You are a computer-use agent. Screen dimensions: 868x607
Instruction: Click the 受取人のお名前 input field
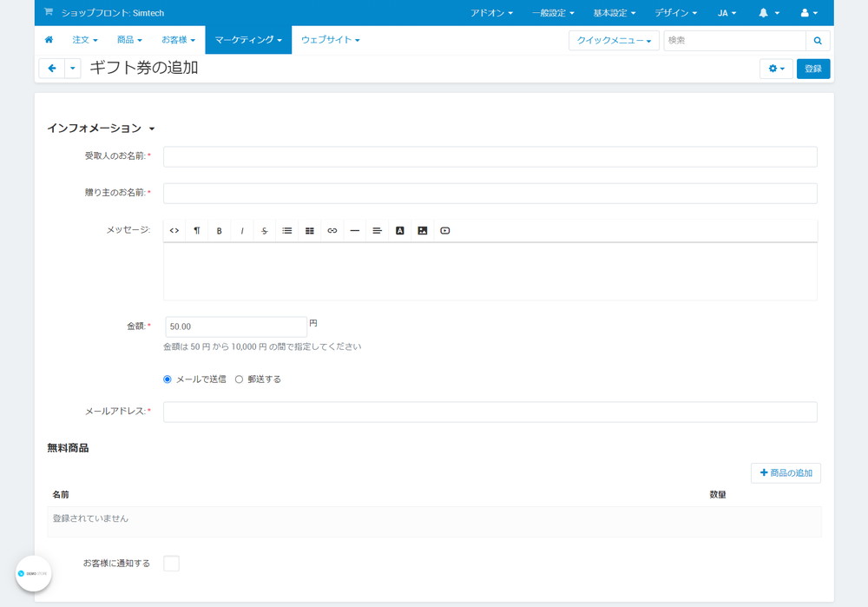point(490,156)
